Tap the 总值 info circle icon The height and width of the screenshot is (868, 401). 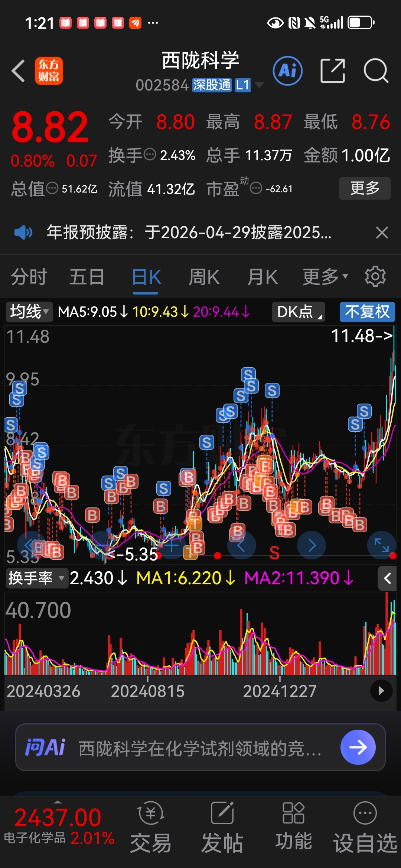pyautogui.click(x=52, y=188)
